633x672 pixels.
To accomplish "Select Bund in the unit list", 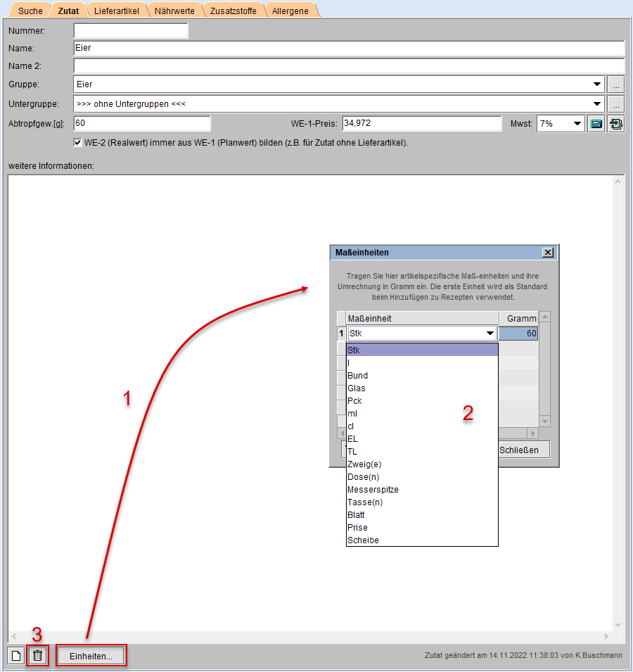I will tap(422, 376).
